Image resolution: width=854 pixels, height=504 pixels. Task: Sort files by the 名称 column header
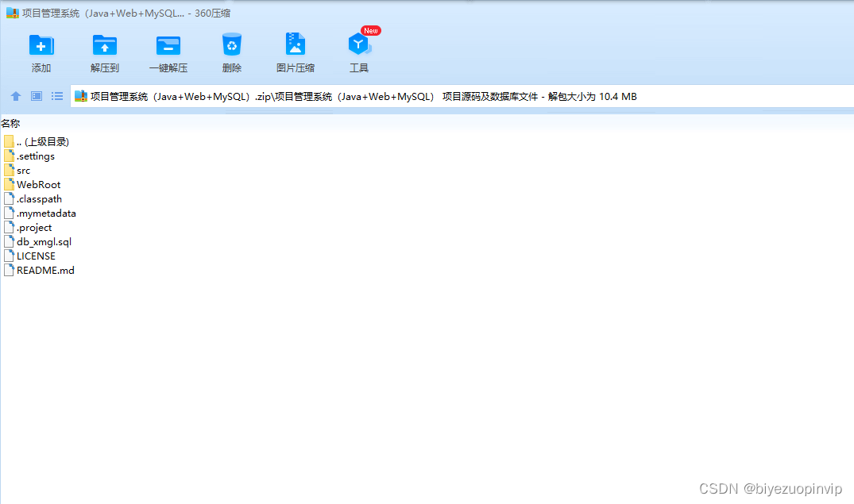(11, 123)
